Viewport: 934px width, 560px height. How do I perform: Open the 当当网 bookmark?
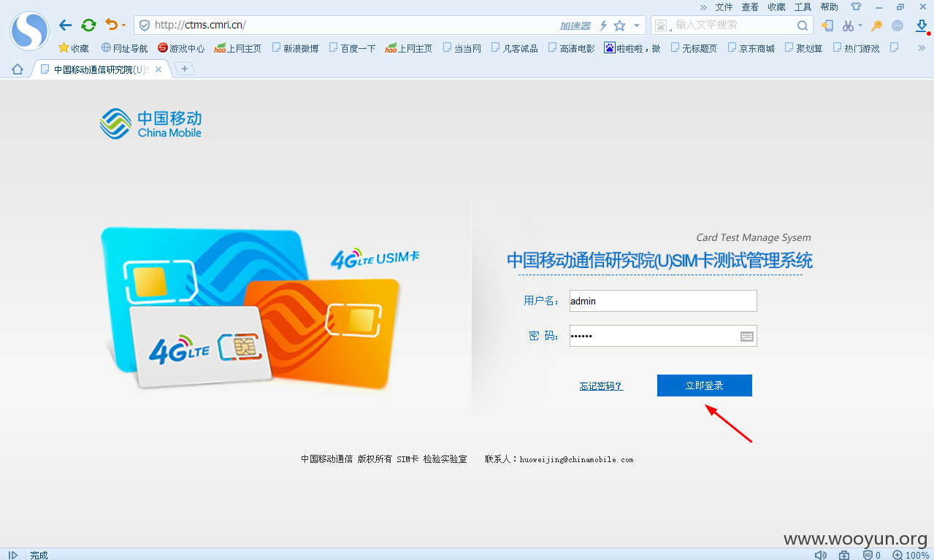(x=462, y=48)
